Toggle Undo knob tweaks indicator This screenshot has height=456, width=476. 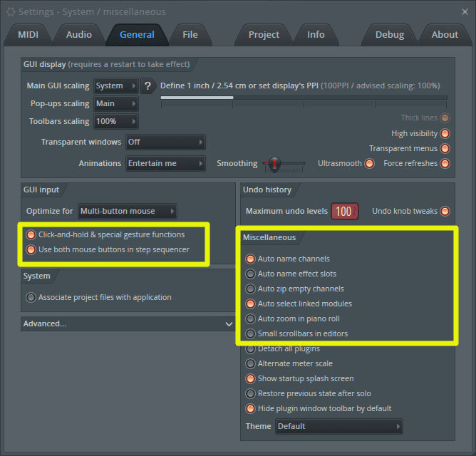click(445, 211)
